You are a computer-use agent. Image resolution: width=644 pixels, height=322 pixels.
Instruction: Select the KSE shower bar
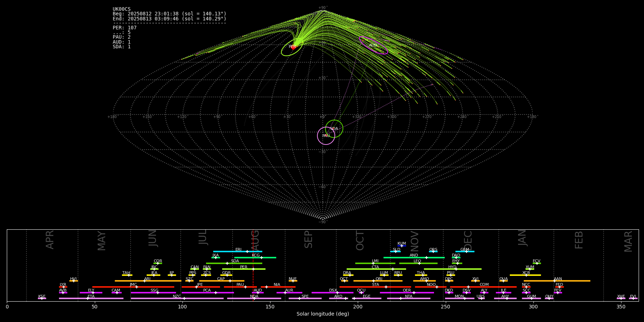pyautogui.click(x=42, y=298)
